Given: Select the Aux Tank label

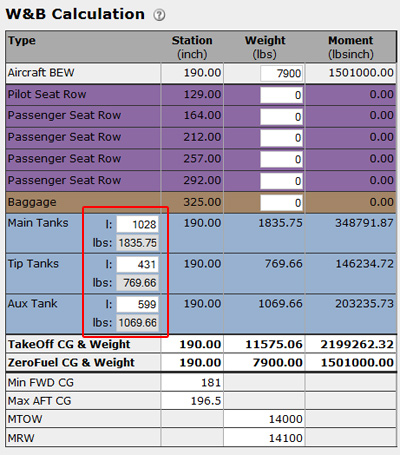Looking at the screenshot, I should pos(33,304).
